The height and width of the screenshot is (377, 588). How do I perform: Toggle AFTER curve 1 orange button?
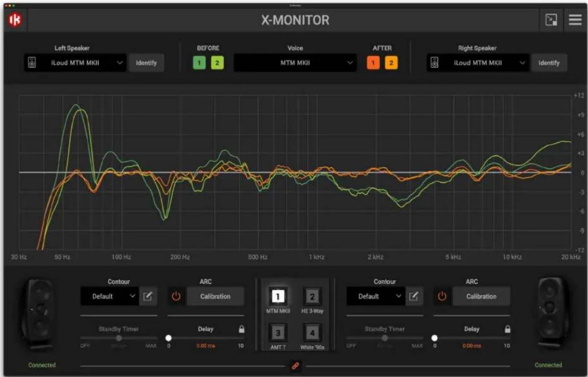tap(373, 63)
